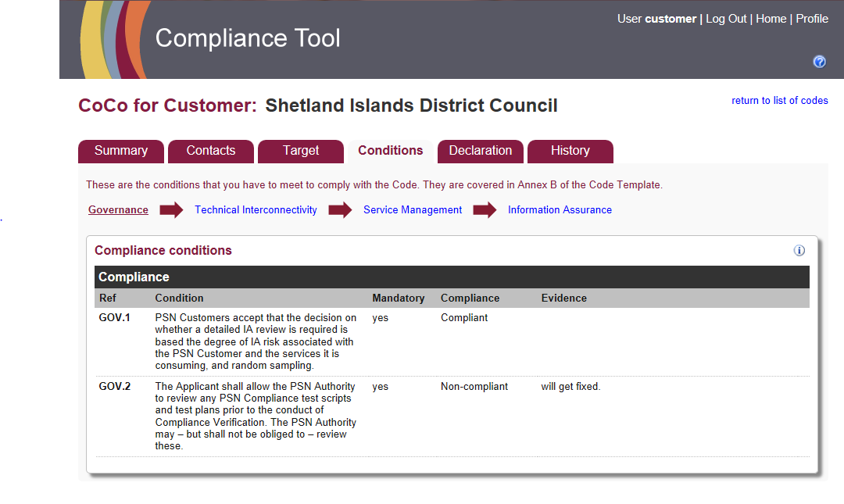This screenshot has height=504, width=844.
Task: Click the arrow icon after Governance
Action: click(x=171, y=210)
